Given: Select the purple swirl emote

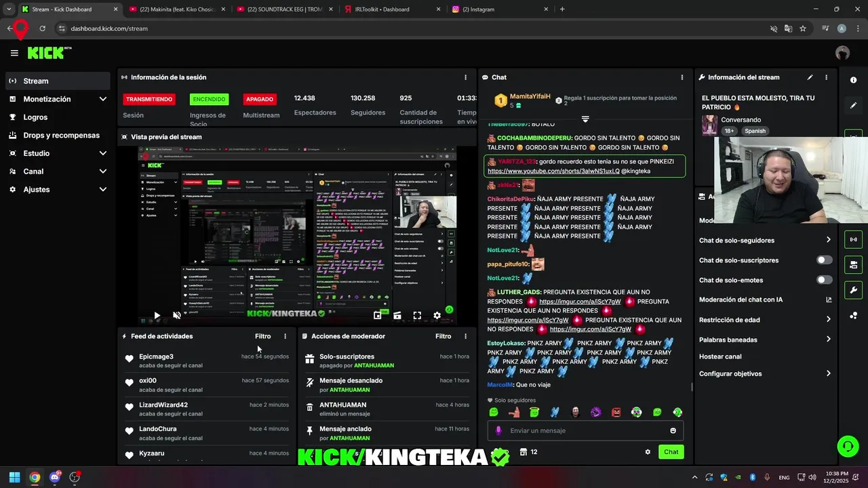Looking at the screenshot, I should point(595,412).
